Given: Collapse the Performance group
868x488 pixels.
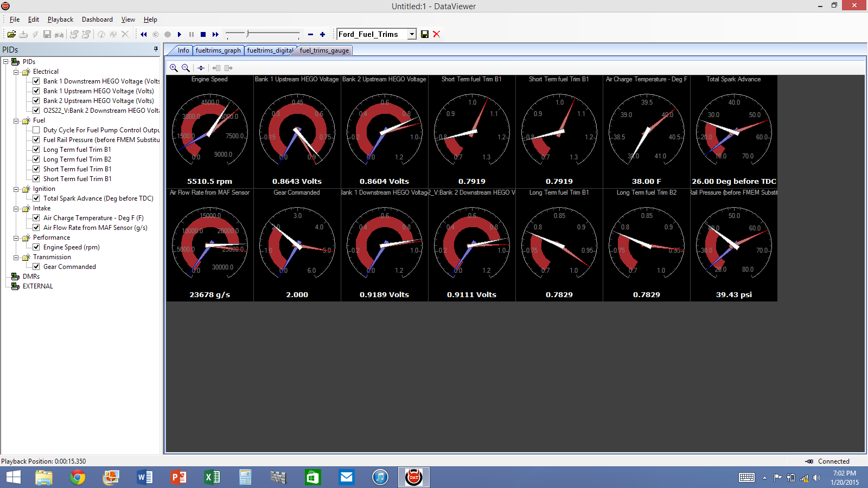Looking at the screenshot, I should 16,237.
